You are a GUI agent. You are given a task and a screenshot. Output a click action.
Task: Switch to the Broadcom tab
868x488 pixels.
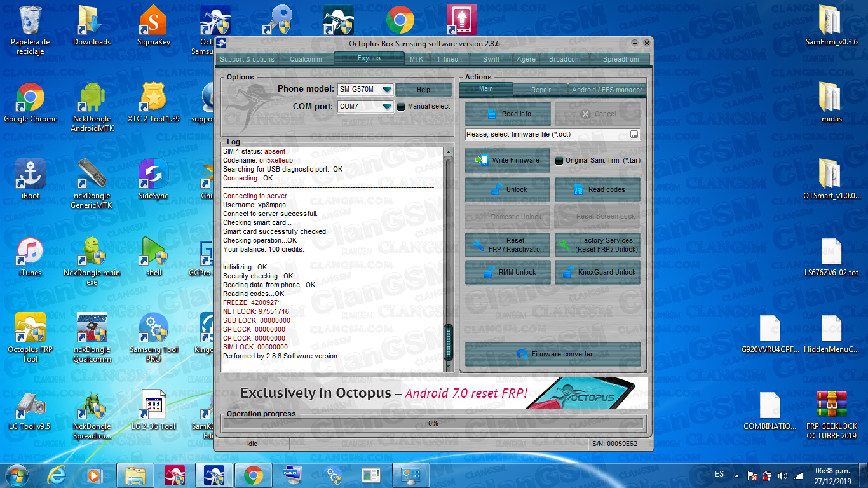pyautogui.click(x=565, y=59)
